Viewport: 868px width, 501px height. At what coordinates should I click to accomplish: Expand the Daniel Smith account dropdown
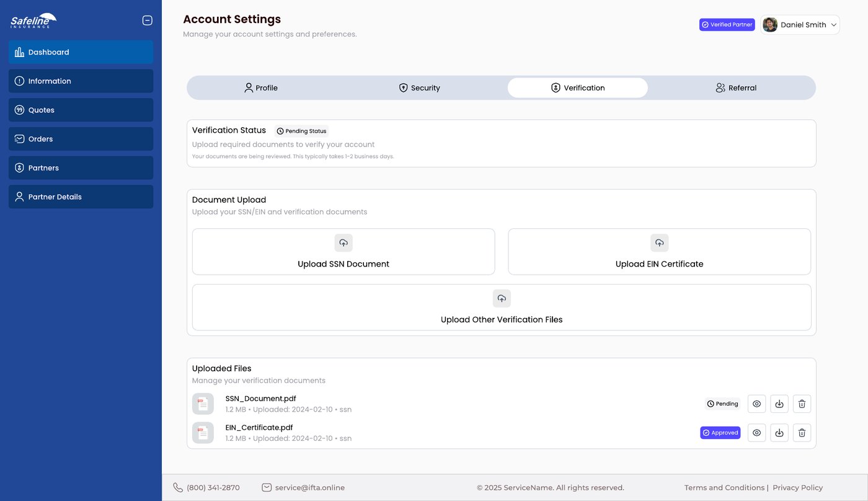tap(800, 25)
